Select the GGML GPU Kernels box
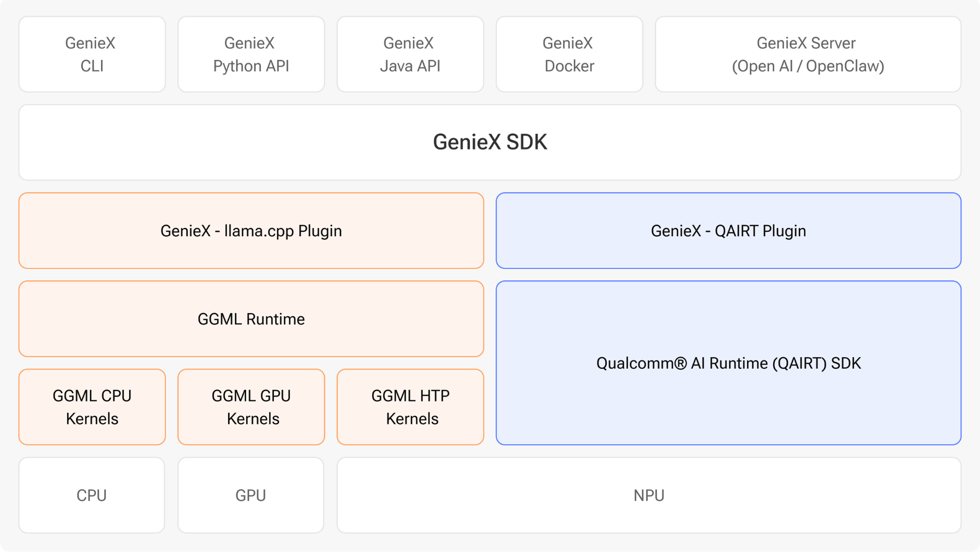980x552 pixels. pos(251,407)
